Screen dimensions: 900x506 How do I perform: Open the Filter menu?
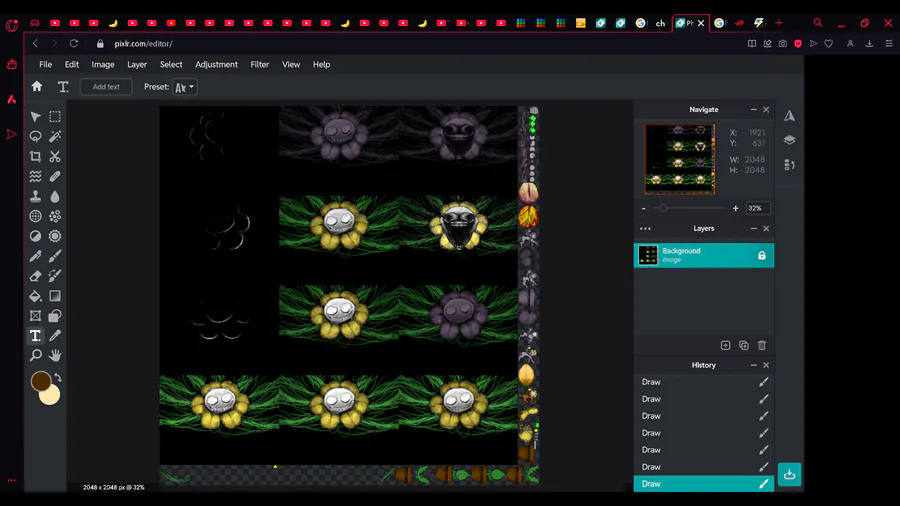click(259, 64)
